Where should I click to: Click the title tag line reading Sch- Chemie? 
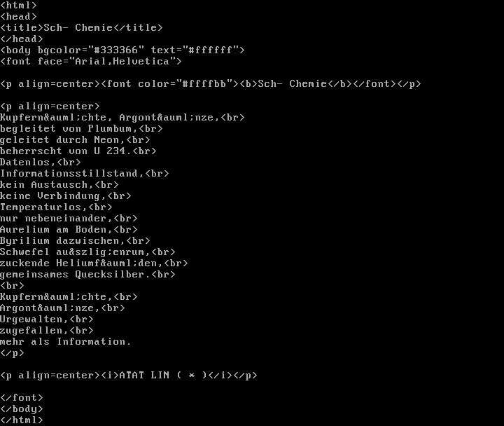click(81, 28)
